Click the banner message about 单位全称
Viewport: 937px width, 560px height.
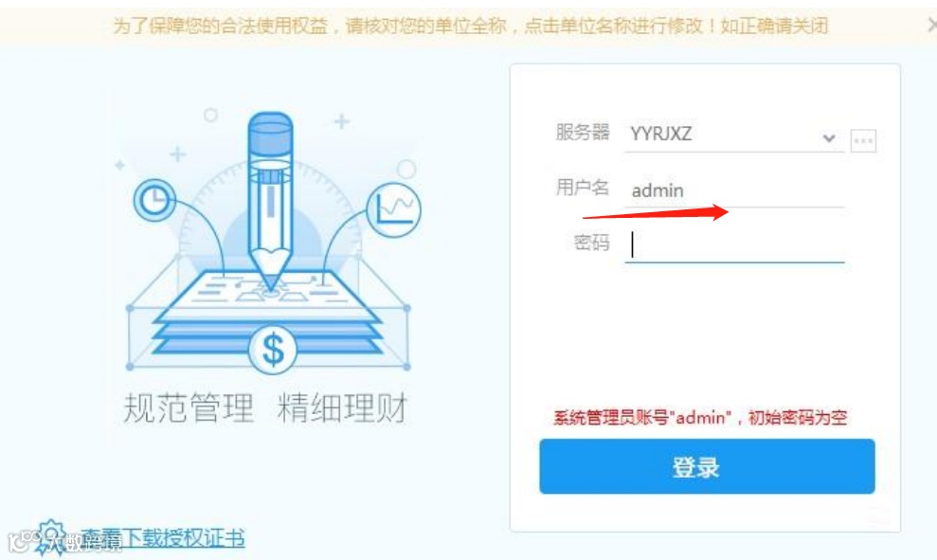point(470,26)
